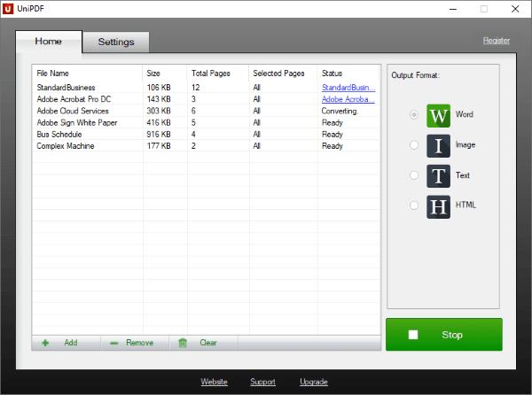
Task: Select the Text output radio button
Action: coord(413,175)
